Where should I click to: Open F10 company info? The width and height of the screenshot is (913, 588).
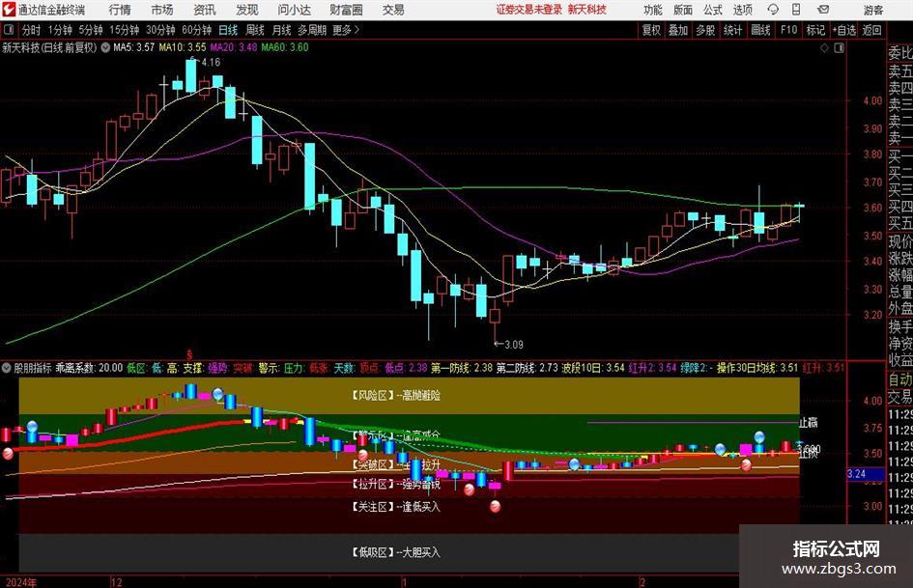tap(788, 30)
